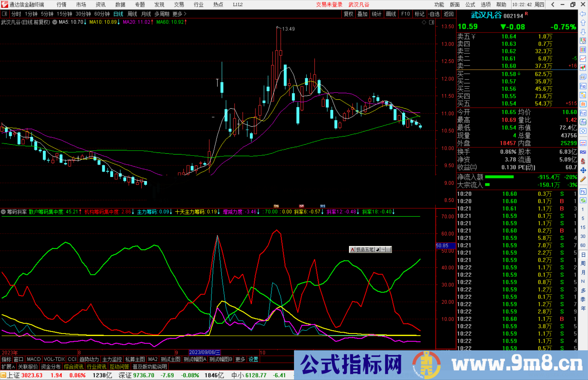Select the 60分钟 period
Screen dimensions: 588x380
tap(102, 14)
